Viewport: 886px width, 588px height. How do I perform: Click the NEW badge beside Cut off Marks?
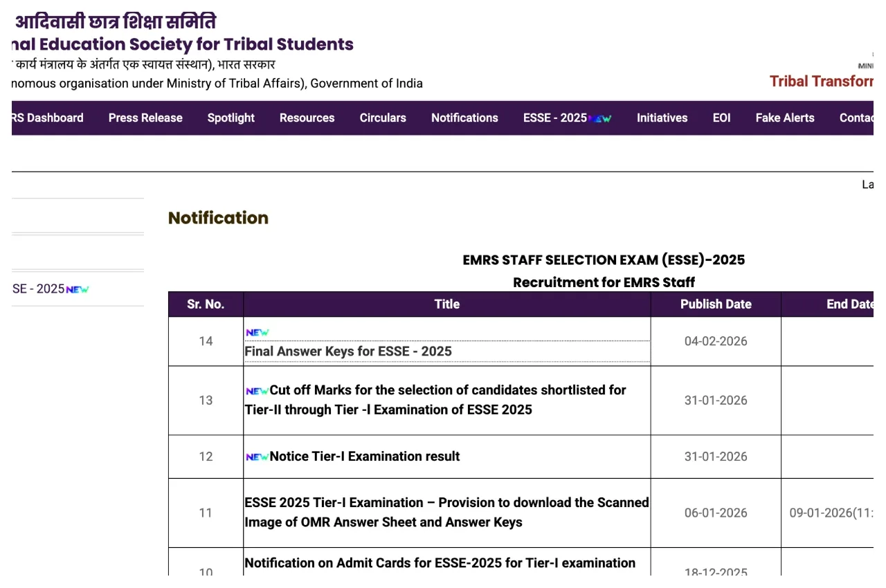tap(257, 391)
